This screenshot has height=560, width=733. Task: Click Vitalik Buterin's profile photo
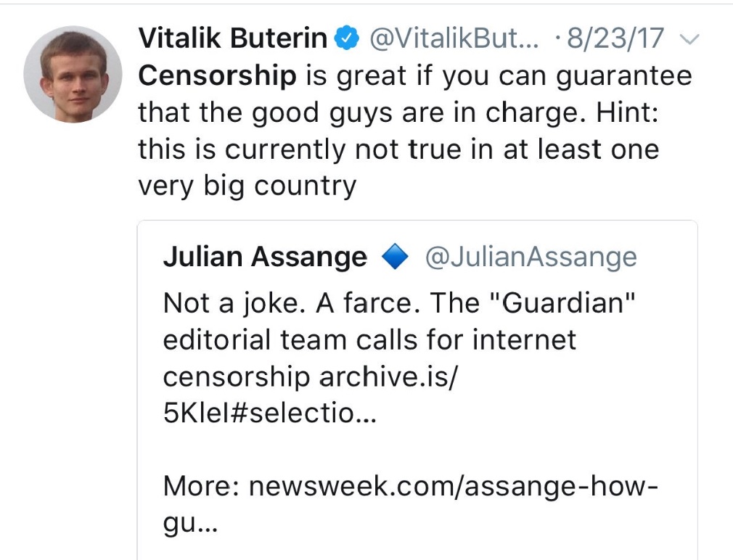[x=72, y=75]
